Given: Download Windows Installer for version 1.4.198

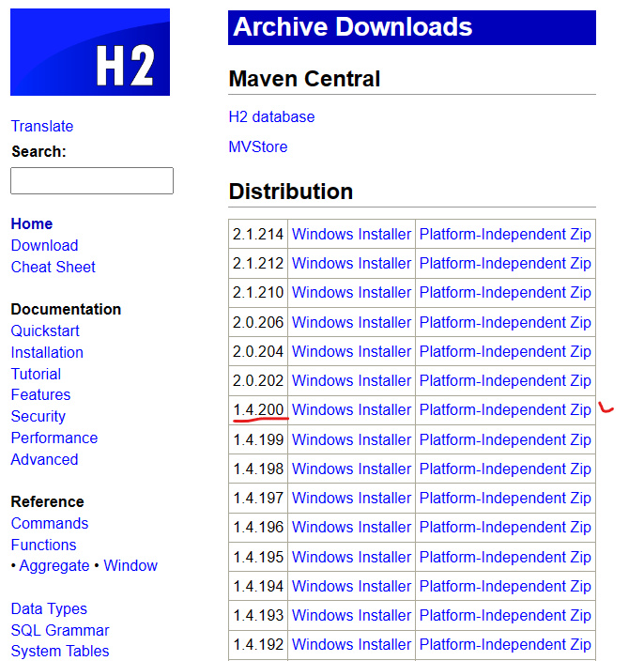Looking at the screenshot, I should pos(351,469).
